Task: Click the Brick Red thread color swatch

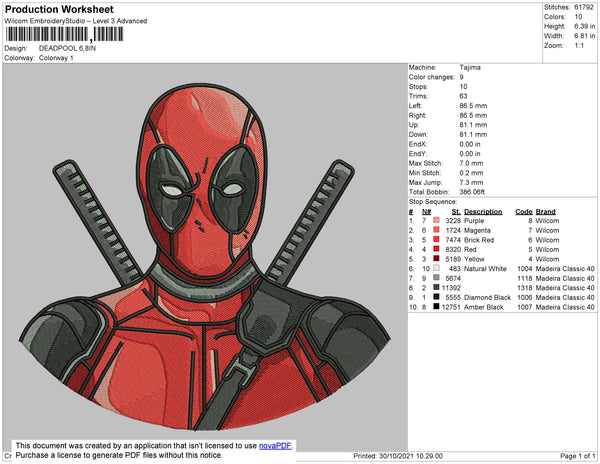Action: pyautogui.click(x=436, y=240)
